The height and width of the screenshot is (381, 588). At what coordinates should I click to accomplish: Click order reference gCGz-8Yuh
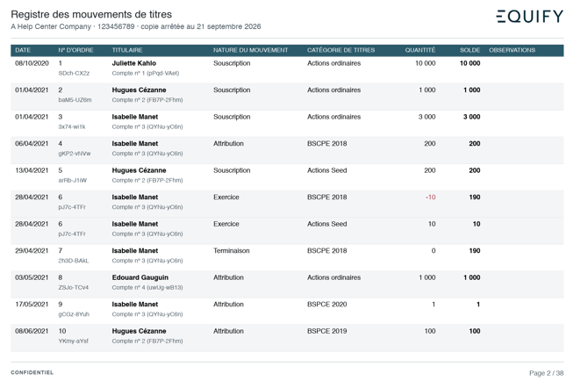pos(74,314)
